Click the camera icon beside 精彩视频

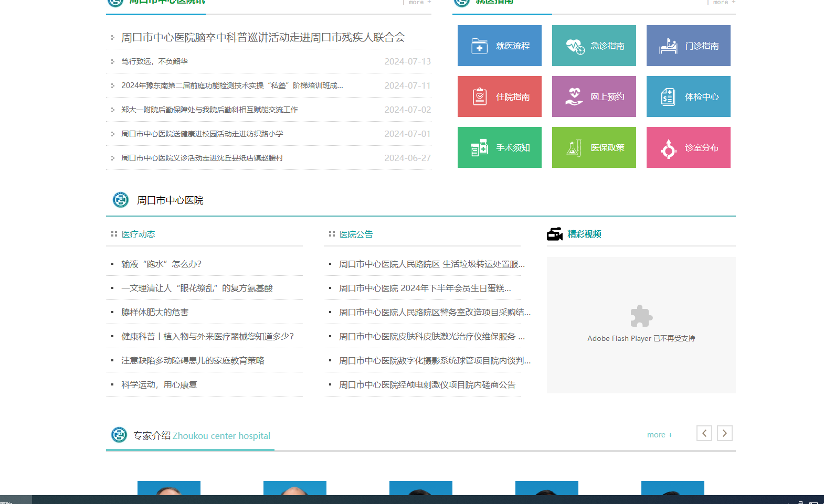pyautogui.click(x=554, y=234)
